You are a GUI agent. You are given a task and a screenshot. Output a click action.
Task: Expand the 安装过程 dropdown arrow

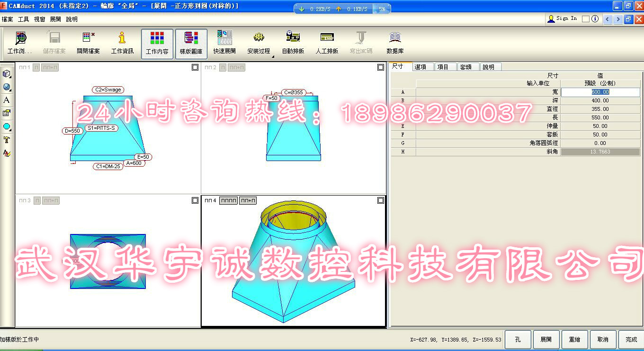(273, 57)
